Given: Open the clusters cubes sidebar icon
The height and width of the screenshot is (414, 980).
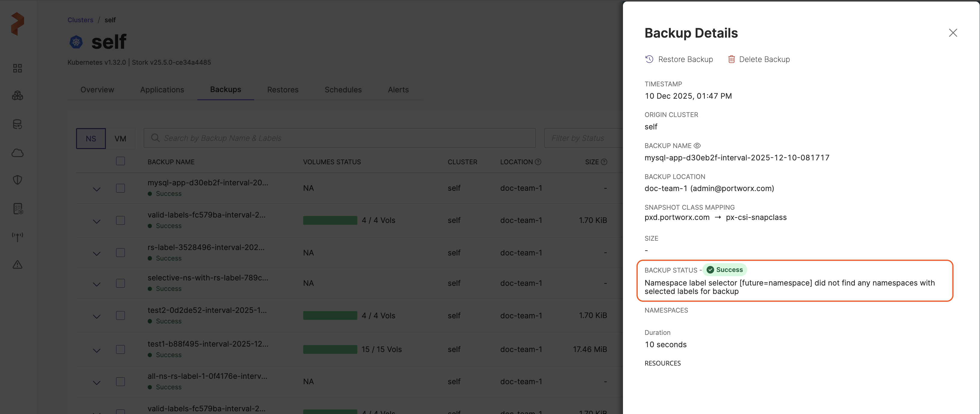Looking at the screenshot, I should point(17,95).
